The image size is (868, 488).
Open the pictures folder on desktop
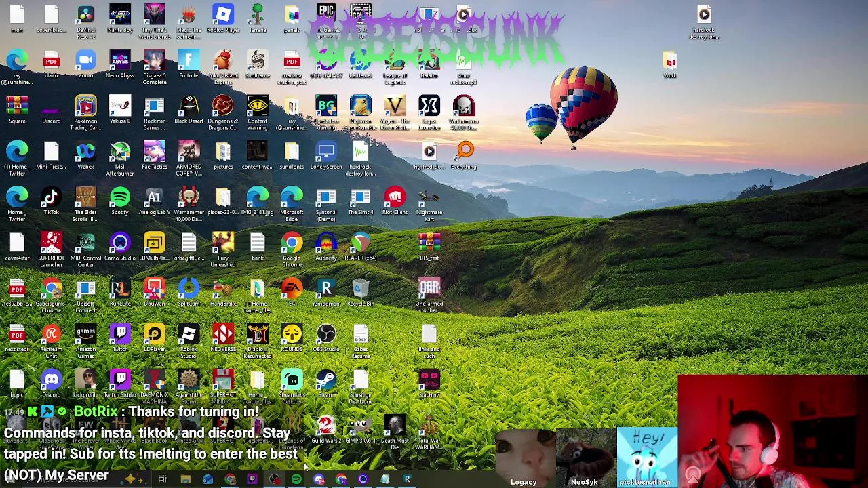[x=223, y=155]
